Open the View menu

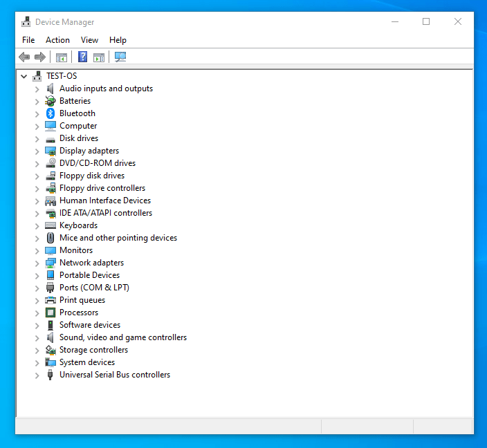(89, 40)
